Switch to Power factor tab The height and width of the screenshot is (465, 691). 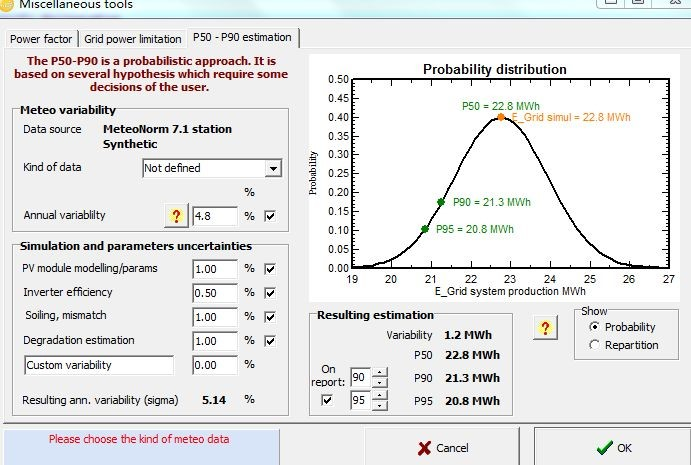point(41,39)
